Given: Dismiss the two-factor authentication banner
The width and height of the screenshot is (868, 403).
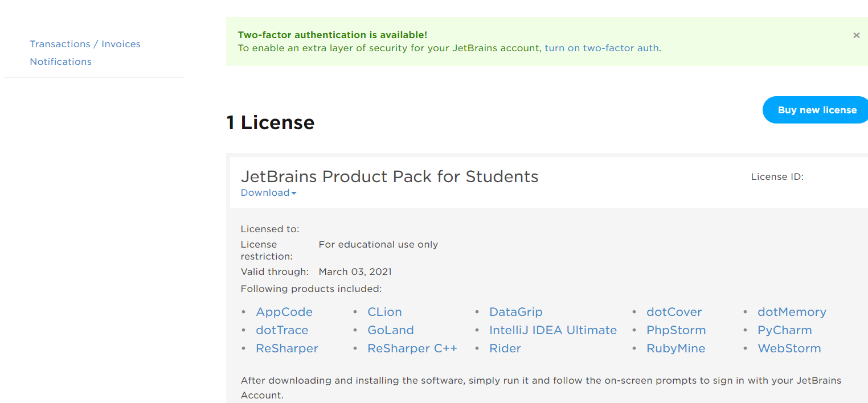Looking at the screenshot, I should click(x=856, y=35).
